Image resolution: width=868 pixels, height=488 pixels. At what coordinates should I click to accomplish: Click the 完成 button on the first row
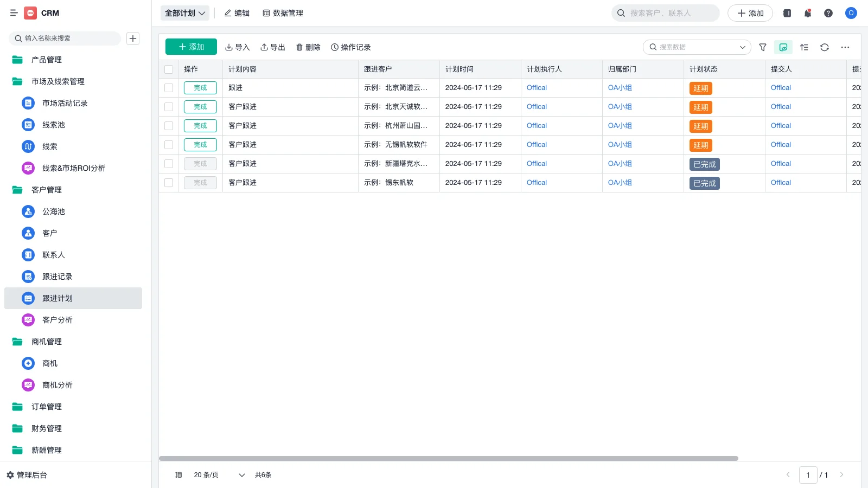pos(200,87)
